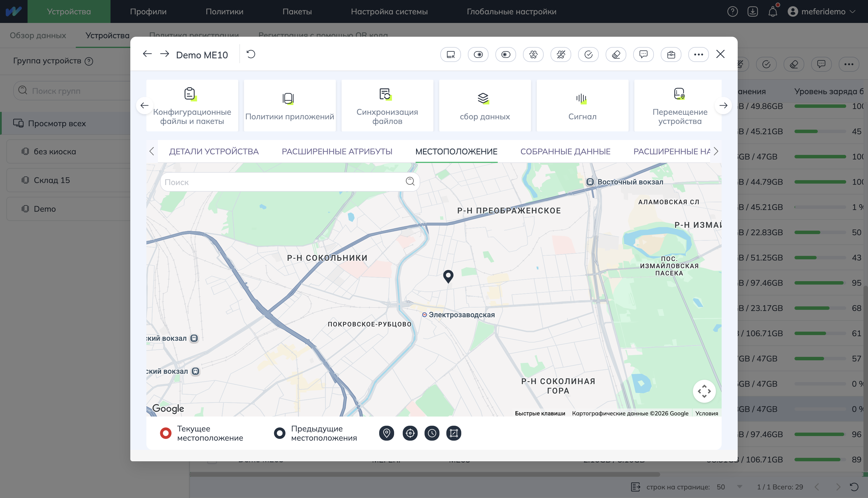Click the refresh icon next to Demo ME10

point(251,55)
